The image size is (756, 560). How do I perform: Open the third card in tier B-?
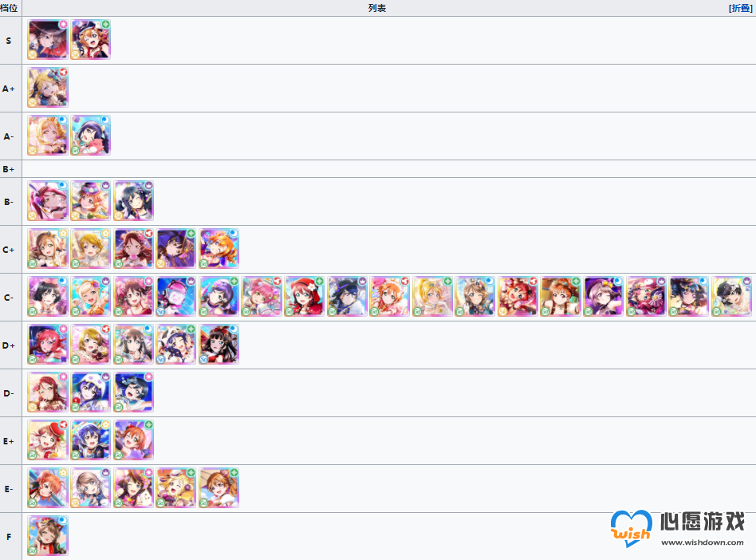coord(133,201)
